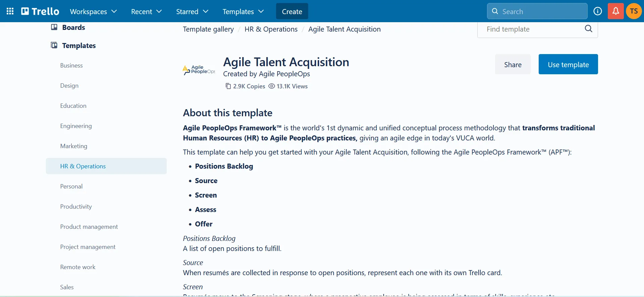Open the app switcher grid icon
Viewport: 644px width, 297px height.
pos(10,11)
